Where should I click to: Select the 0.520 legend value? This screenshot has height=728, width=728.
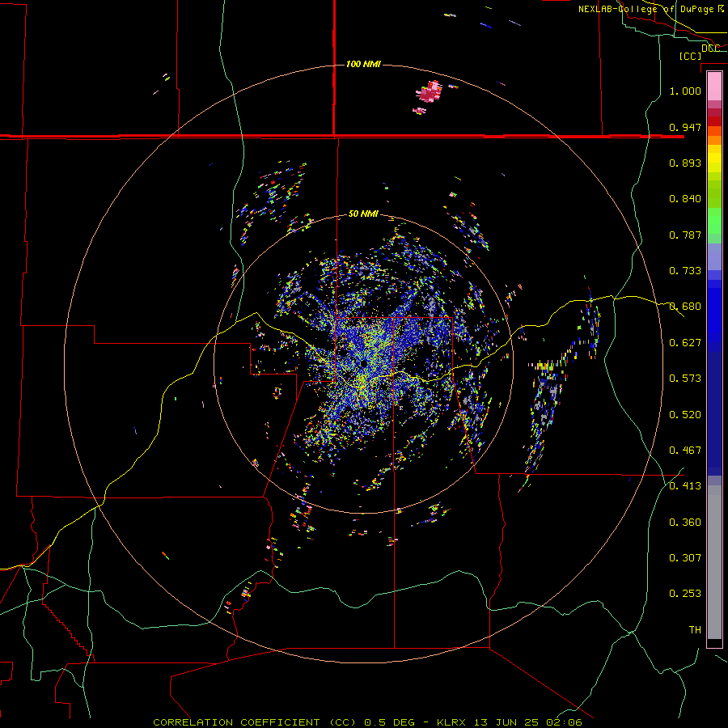[685, 415]
